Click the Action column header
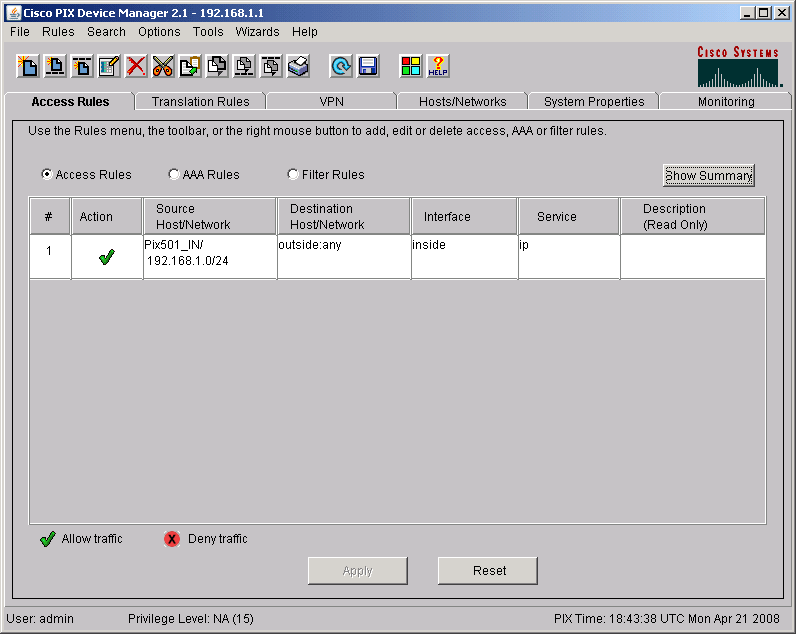796x634 pixels. (107, 216)
